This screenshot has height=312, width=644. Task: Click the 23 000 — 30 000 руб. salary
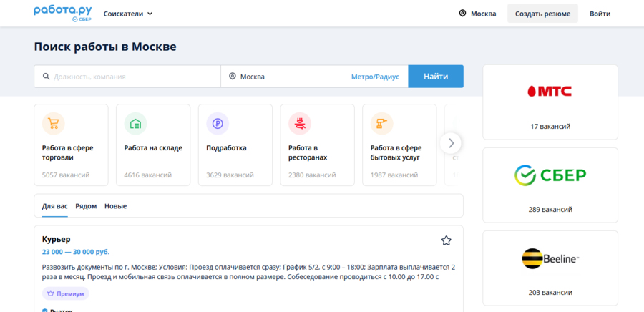coord(76,252)
